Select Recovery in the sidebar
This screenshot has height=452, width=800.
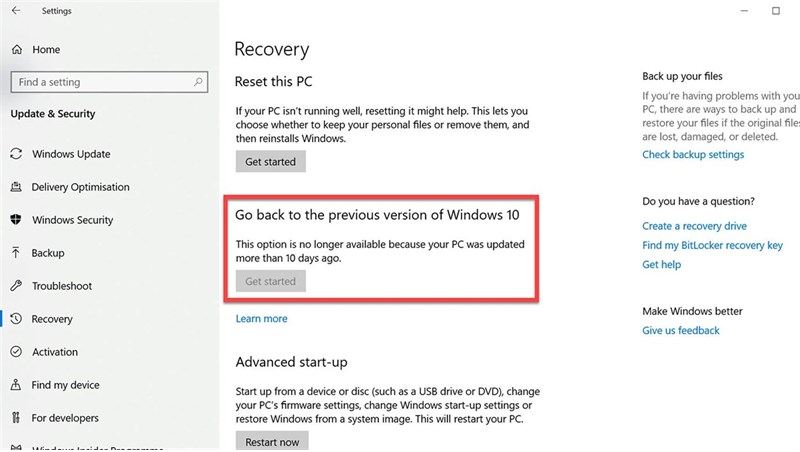pos(52,319)
